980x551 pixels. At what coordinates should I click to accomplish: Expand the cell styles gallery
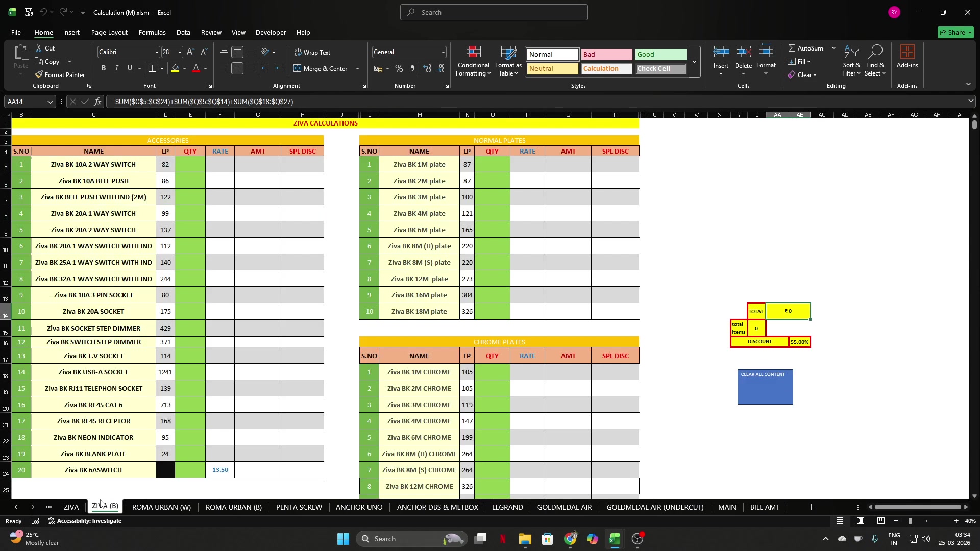point(694,62)
